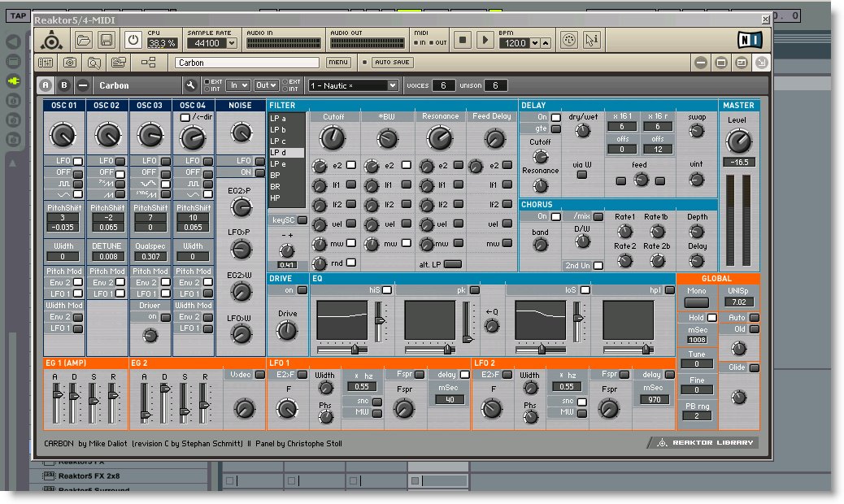Click the stop transport button

click(463, 40)
